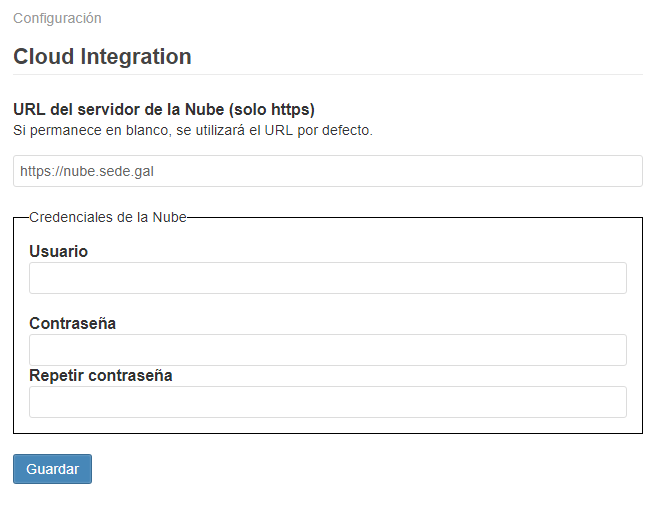Click the word 'Repetir' in the label
Image resolution: width=659 pixels, height=506 pixels.
coord(56,375)
